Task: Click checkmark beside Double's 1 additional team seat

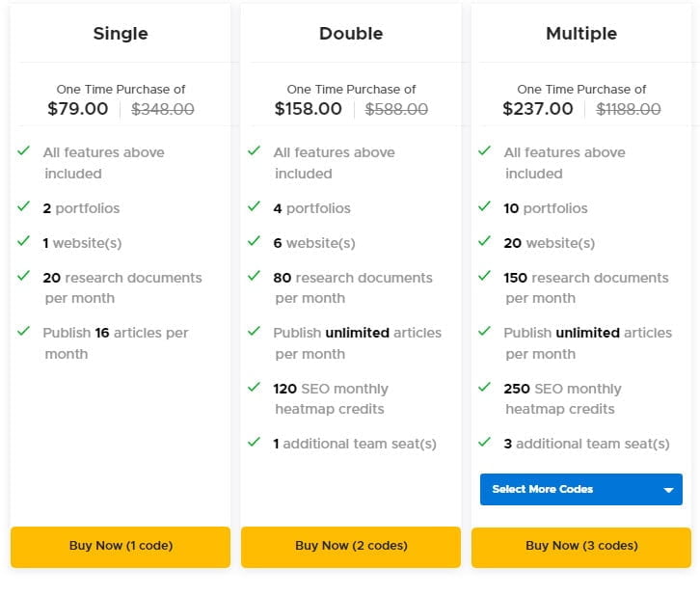Action: [x=254, y=442]
